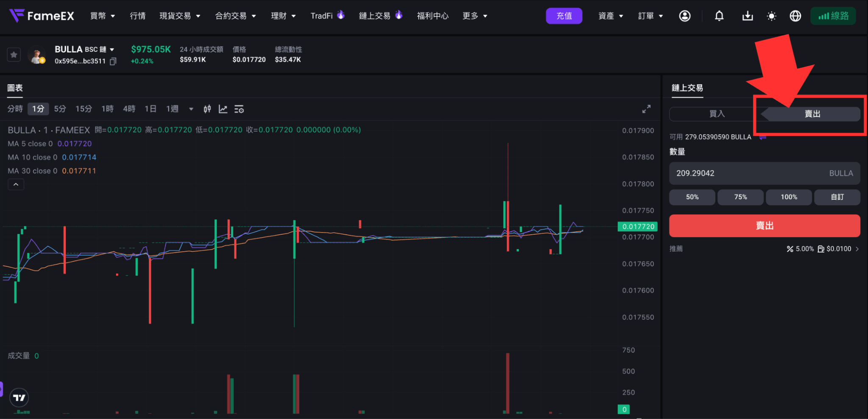Click the quantity input field 209.29042
868x419 pixels.
tap(765, 173)
